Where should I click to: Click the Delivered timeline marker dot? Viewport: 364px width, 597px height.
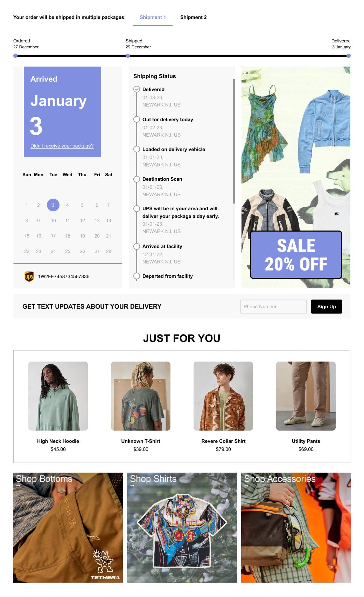[349, 56]
